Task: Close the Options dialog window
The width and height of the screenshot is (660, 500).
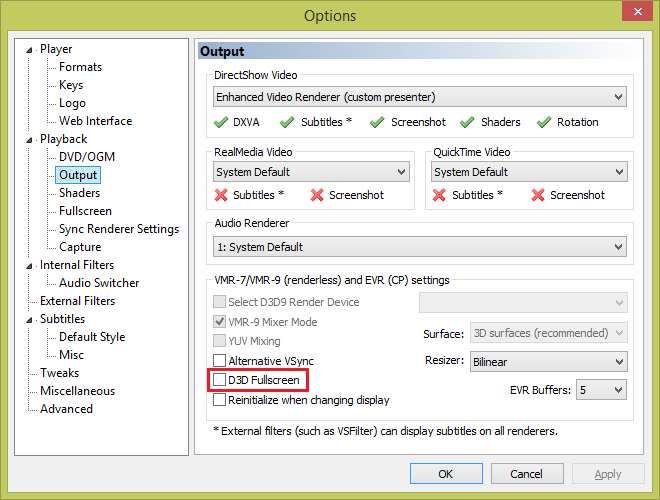Action: pos(636,14)
